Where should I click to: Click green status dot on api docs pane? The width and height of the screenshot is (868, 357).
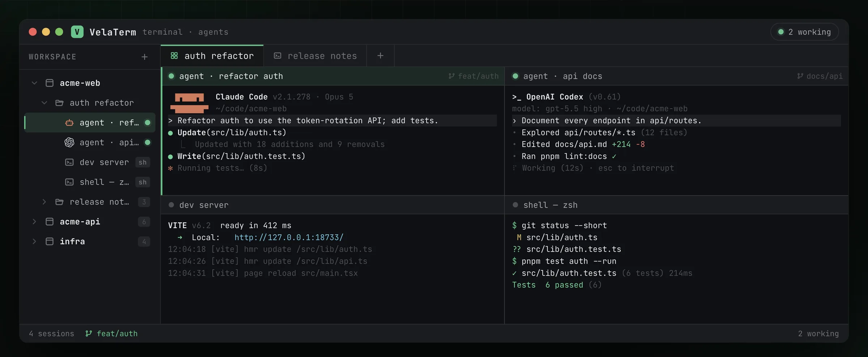tap(515, 76)
